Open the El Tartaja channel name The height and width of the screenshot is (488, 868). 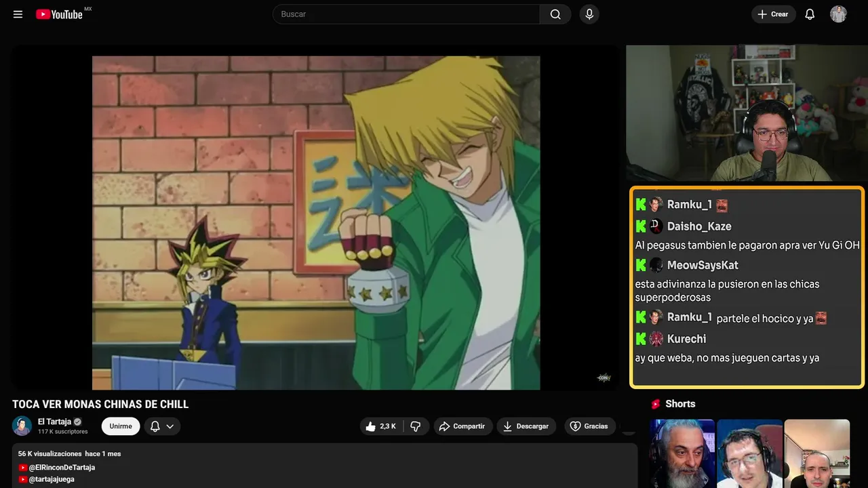point(54,422)
